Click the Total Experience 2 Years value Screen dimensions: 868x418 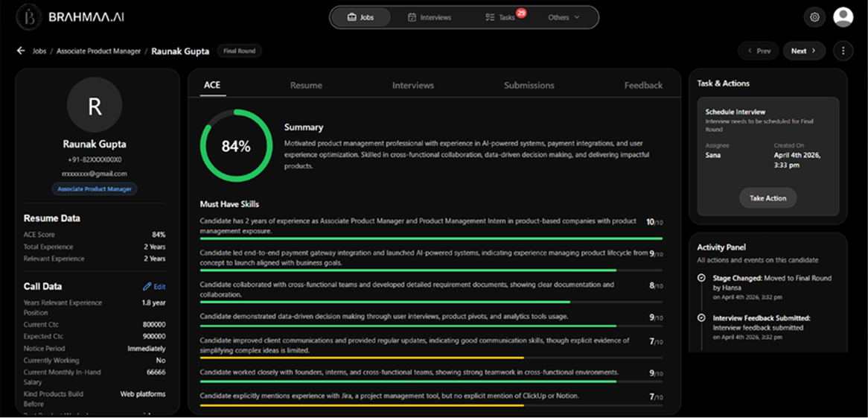[x=154, y=247]
